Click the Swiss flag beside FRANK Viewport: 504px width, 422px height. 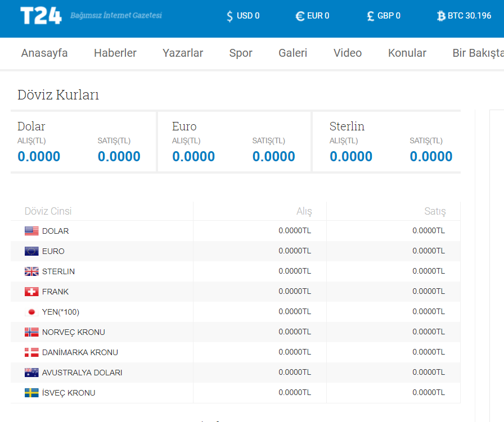tap(31, 292)
